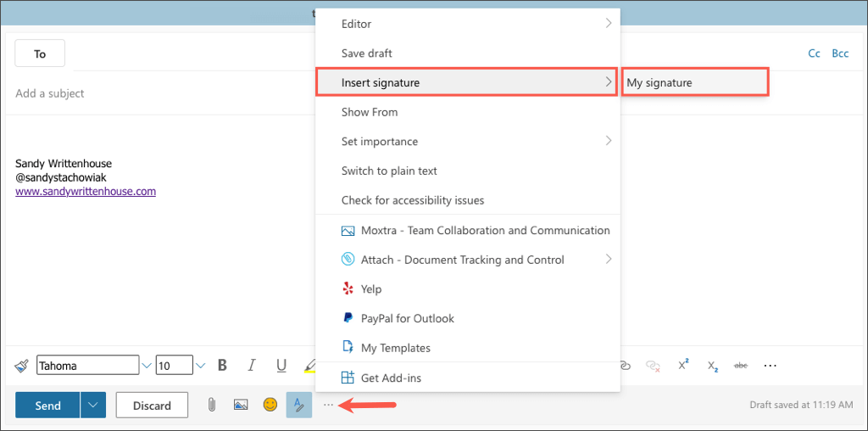Open the Yelp add-in

pyautogui.click(x=370, y=289)
